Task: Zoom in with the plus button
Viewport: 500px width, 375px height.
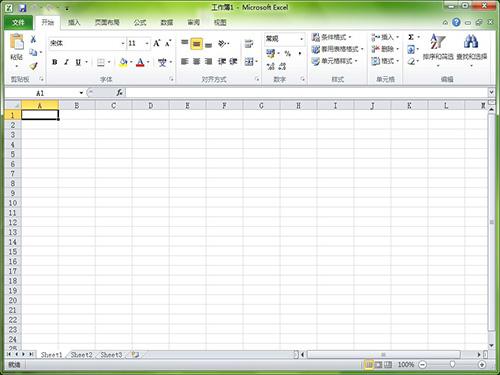Action: point(481,365)
